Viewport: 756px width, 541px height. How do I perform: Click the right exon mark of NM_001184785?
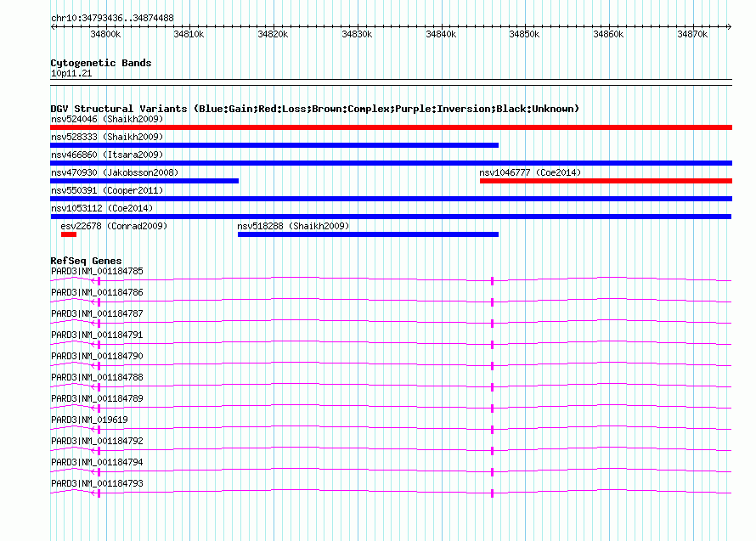pos(493,281)
